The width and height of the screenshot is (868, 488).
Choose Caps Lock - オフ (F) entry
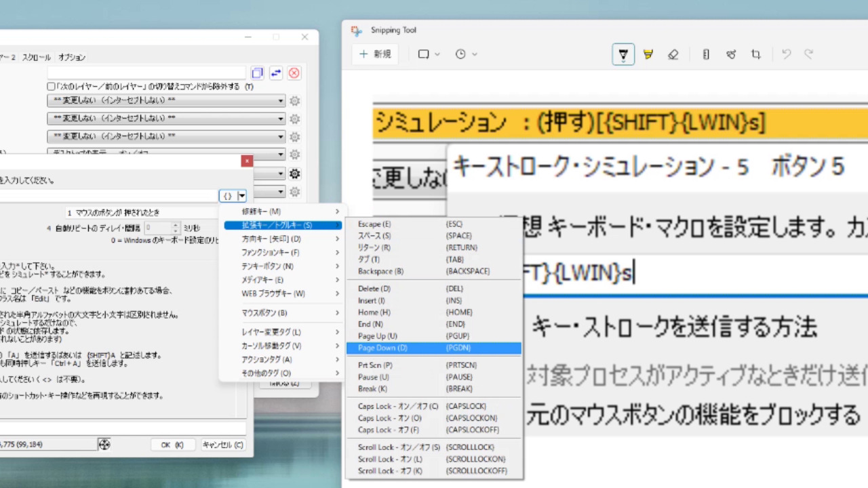434,430
